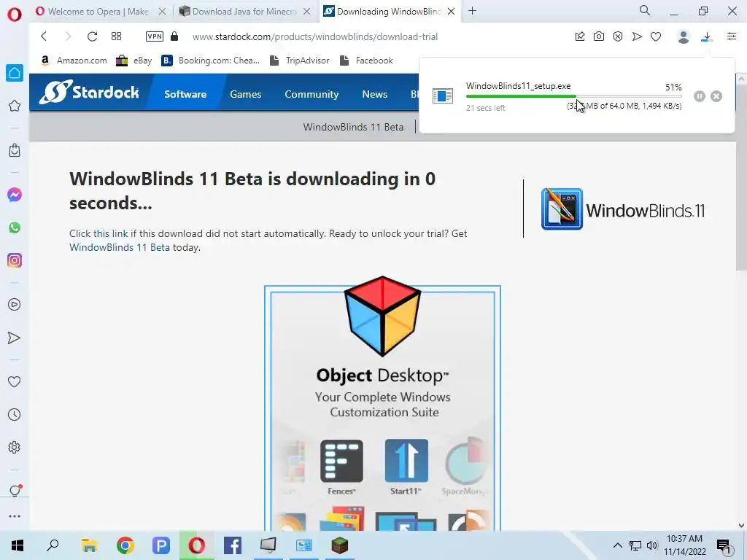Image resolution: width=747 pixels, height=560 pixels.
Task: Click WindowBlinds 11 Beta subnav link
Action: (353, 127)
